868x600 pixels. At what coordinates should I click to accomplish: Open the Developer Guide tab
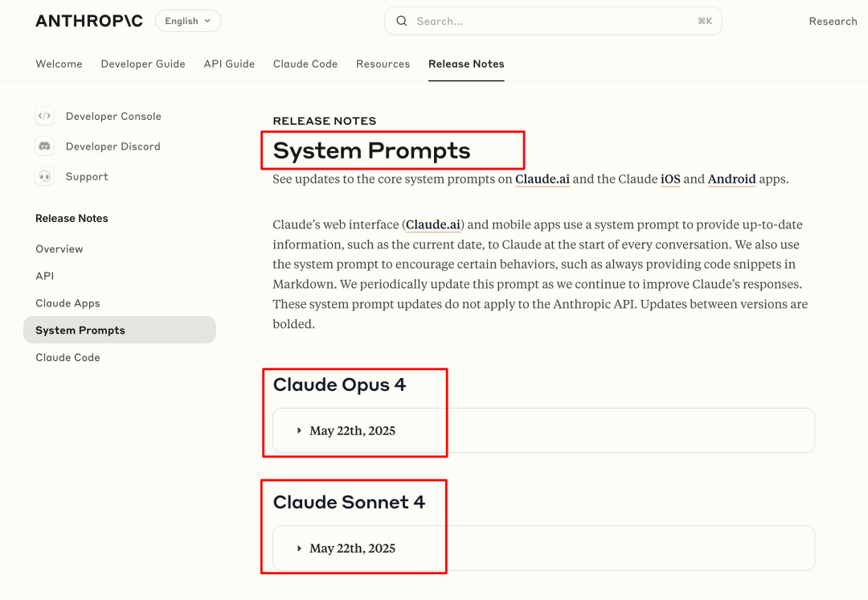143,64
